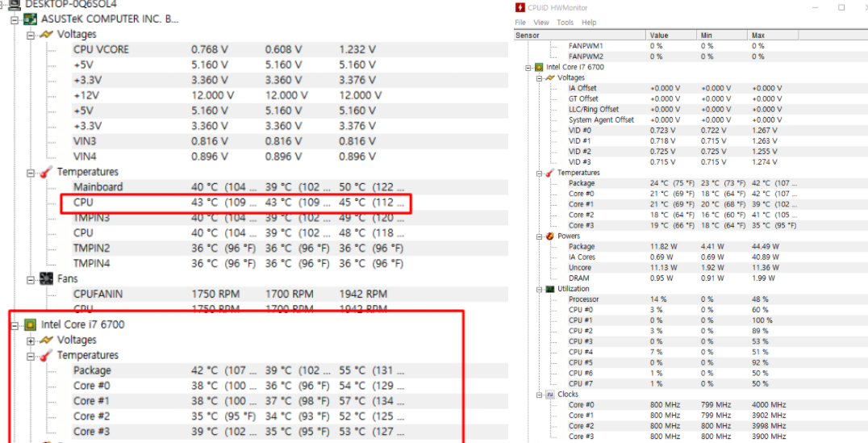The image size is (868, 443).
Task: Maximize the CPUID HWMonitor window
Action: (841, 8)
